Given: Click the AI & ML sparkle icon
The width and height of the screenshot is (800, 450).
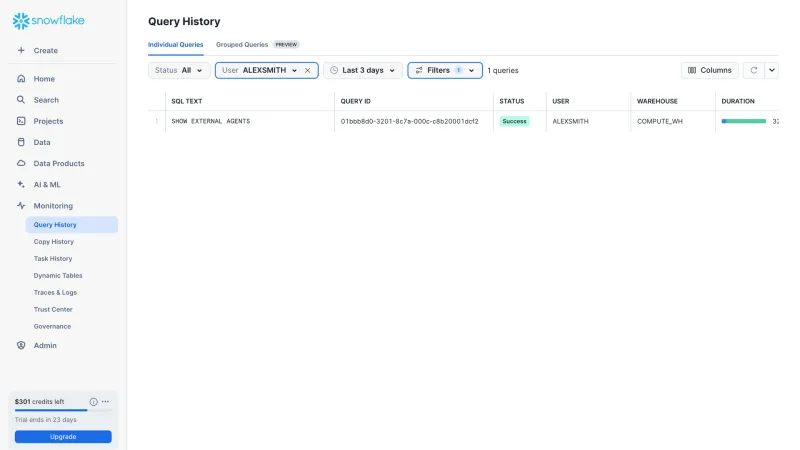Looking at the screenshot, I should (x=21, y=184).
